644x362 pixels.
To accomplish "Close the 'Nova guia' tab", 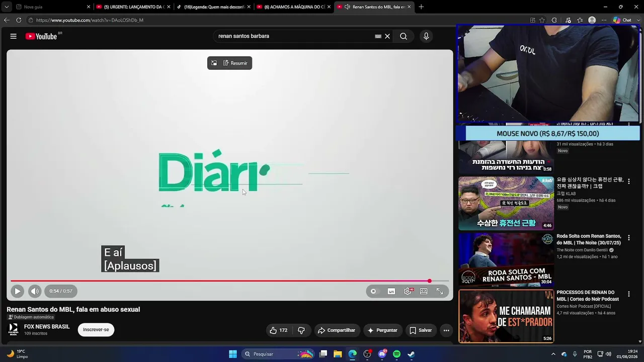I will pos(89,7).
